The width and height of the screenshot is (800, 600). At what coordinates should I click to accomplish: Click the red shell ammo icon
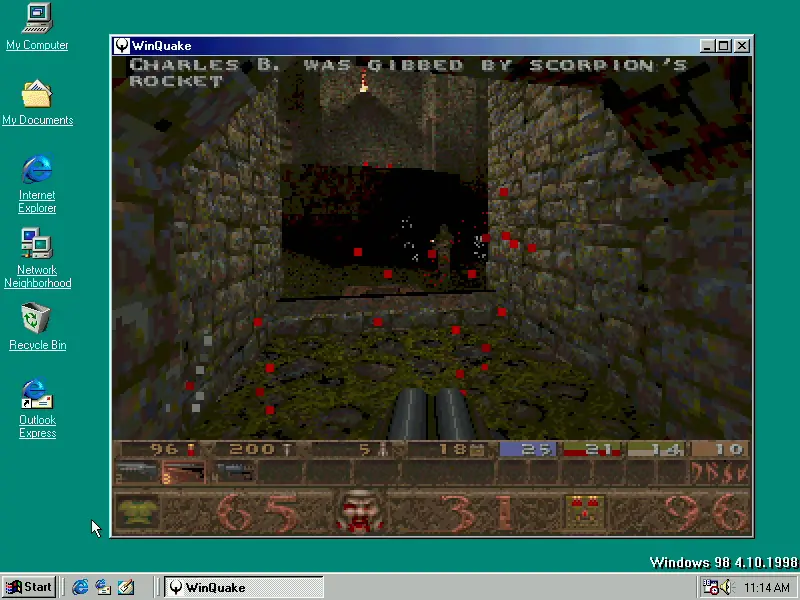pyautogui.click(x=191, y=449)
